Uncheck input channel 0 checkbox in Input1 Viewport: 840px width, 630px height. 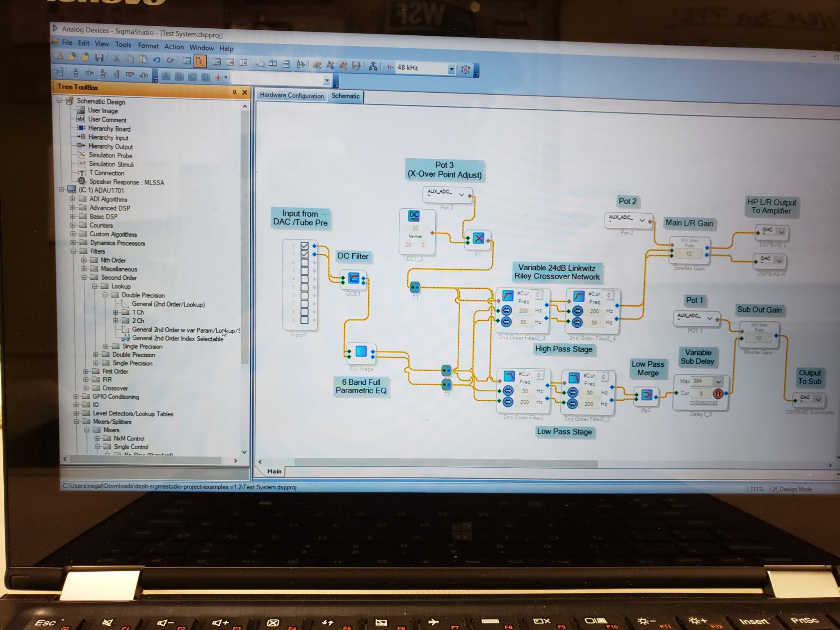(x=304, y=246)
